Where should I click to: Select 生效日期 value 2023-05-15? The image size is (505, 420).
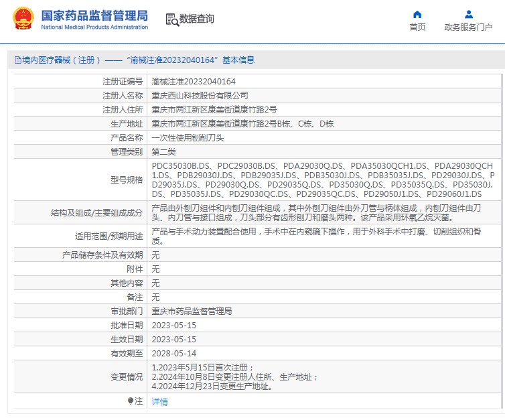pos(174,340)
